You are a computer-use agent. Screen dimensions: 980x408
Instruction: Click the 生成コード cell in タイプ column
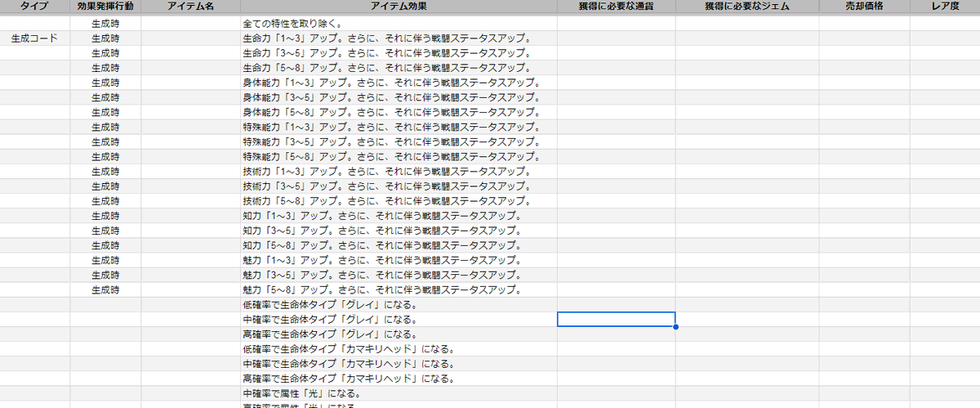(35, 38)
